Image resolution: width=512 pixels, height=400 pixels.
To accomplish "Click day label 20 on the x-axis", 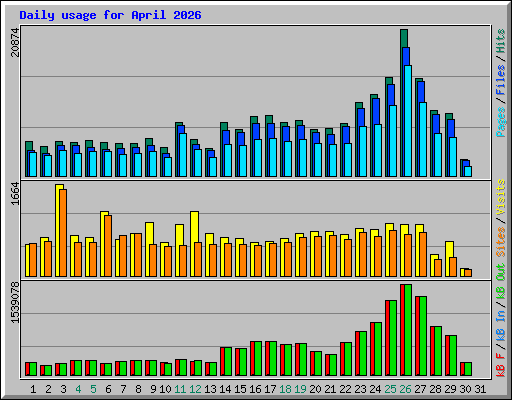I will 315,389.
